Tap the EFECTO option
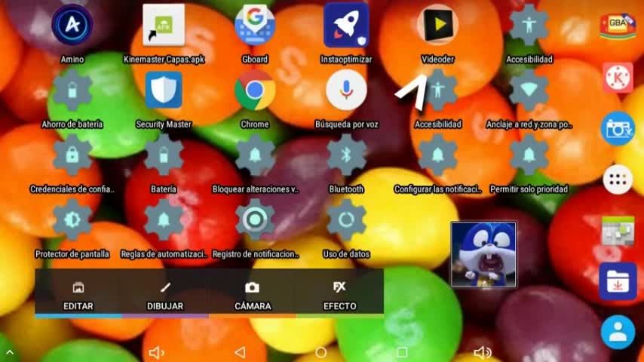Image resolution: width=644 pixels, height=362 pixels. click(339, 294)
